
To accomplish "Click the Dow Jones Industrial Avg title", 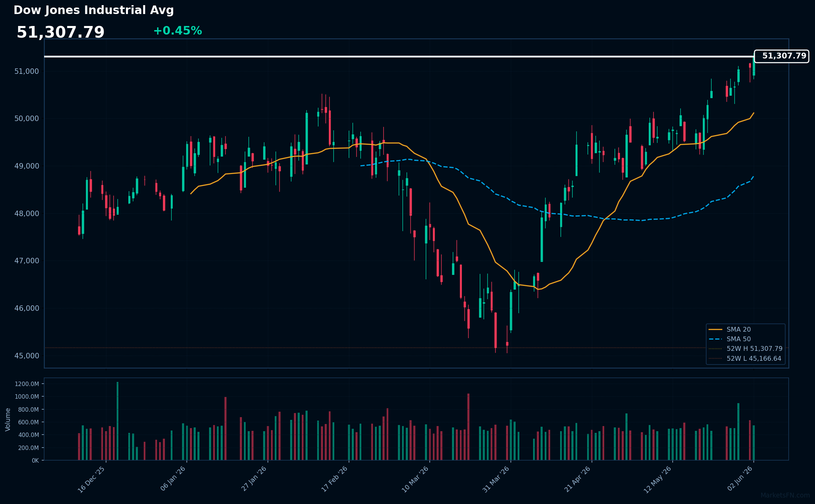I will click(x=94, y=11).
